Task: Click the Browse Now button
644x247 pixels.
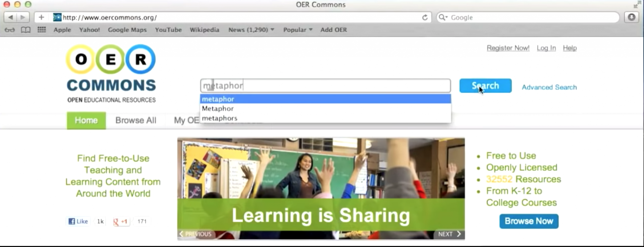Action: click(529, 221)
